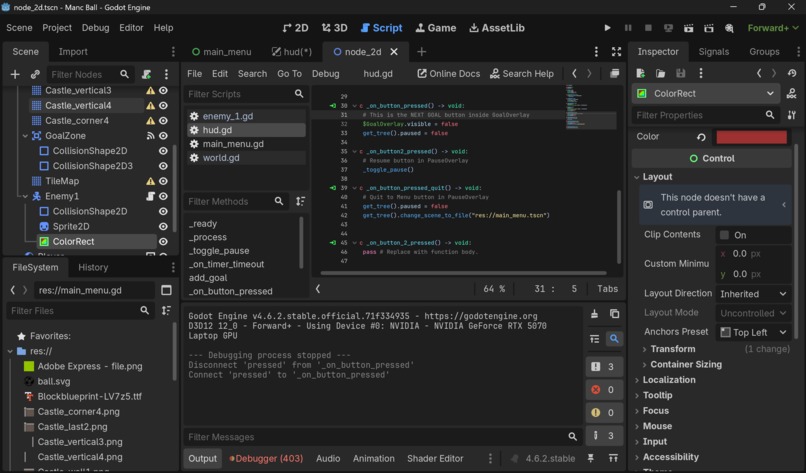Add a new child node plus icon
This screenshot has height=473, width=806.
click(x=15, y=75)
